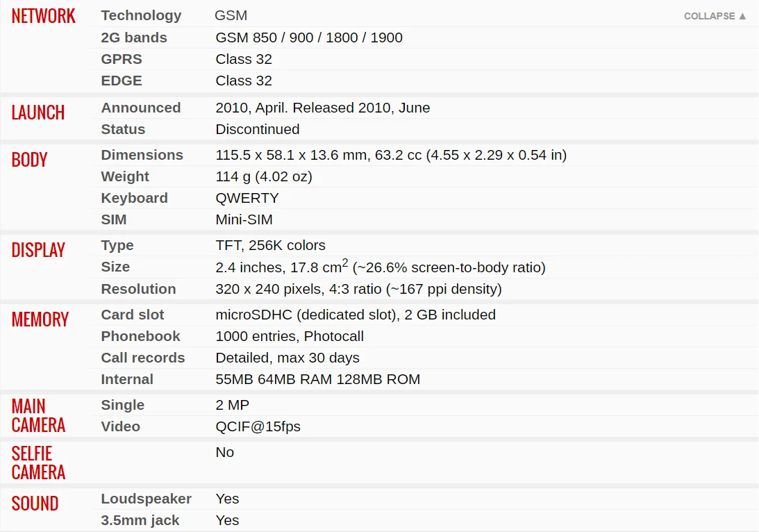This screenshot has height=532, width=759.
Task: Open the Dimensions glossary link
Action: (142, 155)
